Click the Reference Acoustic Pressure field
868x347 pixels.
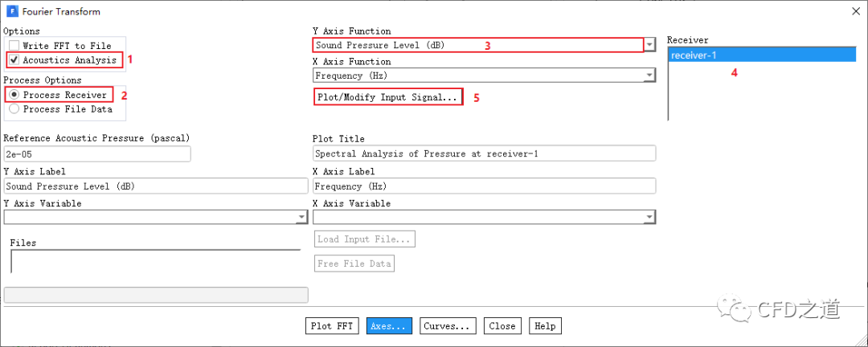click(97, 153)
